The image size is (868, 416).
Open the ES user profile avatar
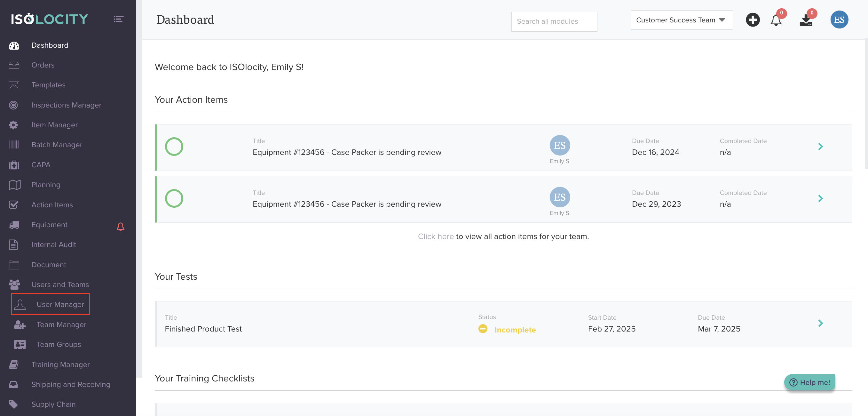tap(839, 20)
